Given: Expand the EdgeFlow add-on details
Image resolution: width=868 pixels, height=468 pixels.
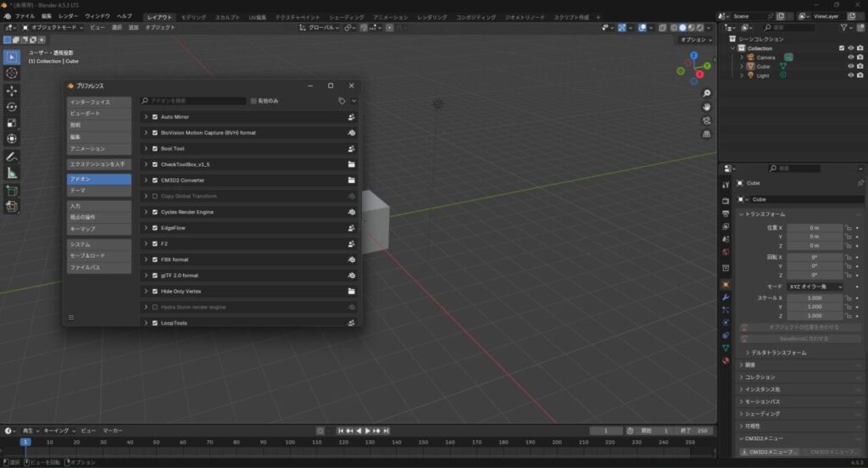Looking at the screenshot, I should [146, 227].
